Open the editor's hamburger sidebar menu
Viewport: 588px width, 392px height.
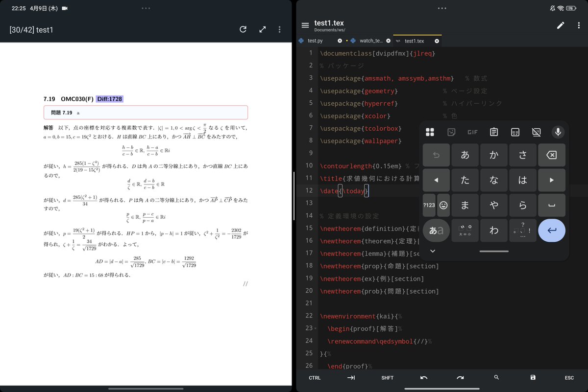[305, 25]
